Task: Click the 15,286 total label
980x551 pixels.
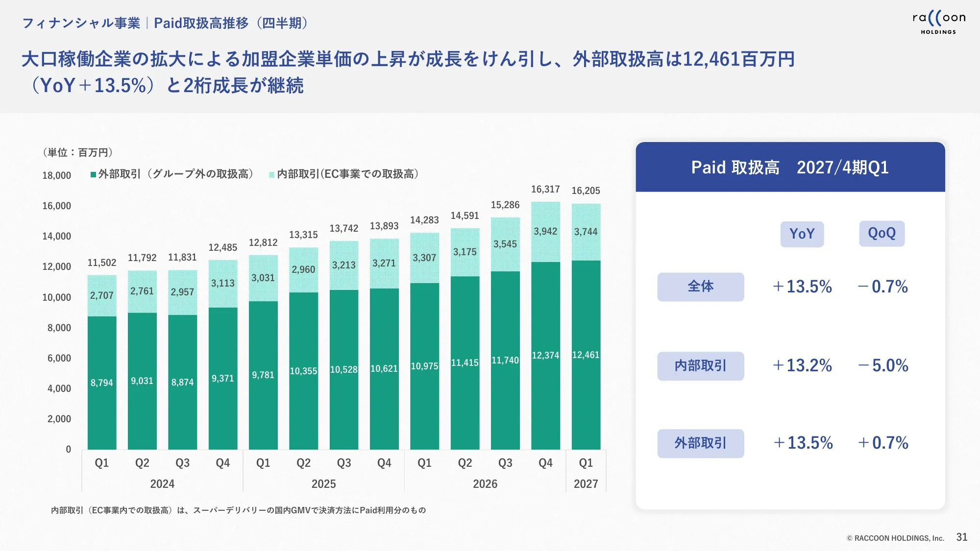Action: pos(505,205)
